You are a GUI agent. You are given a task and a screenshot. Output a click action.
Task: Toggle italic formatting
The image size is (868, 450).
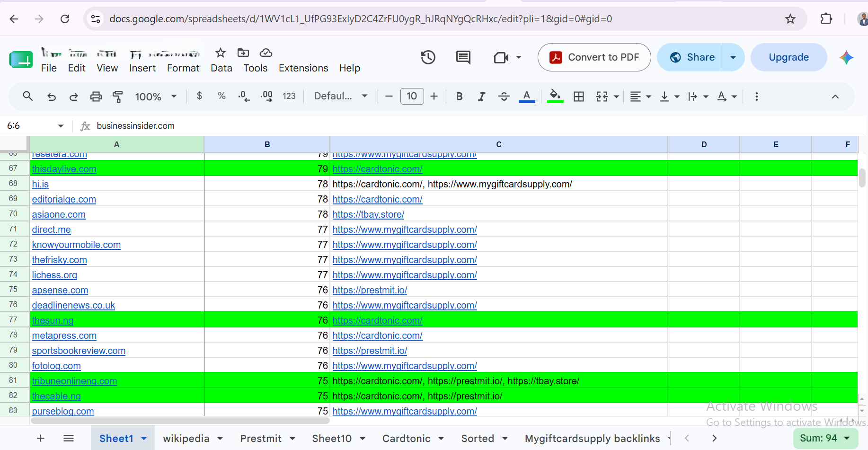click(x=481, y=97)
